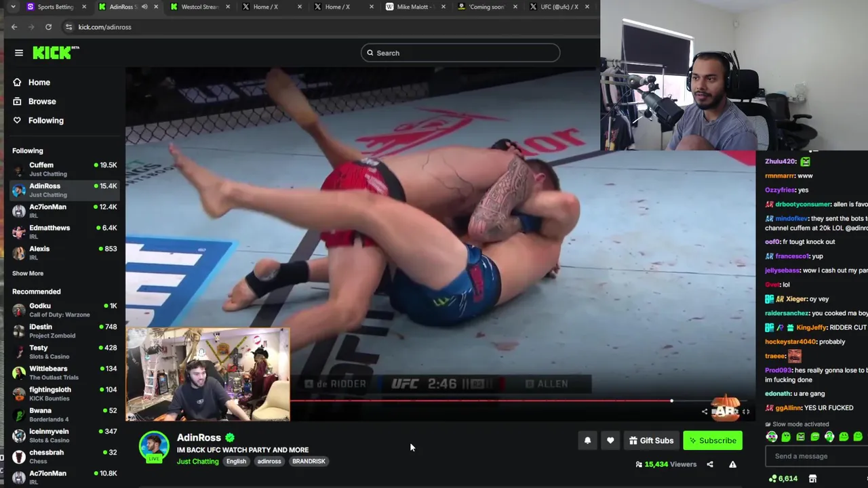
Task: Go back in browser
Action: point(14,27)
